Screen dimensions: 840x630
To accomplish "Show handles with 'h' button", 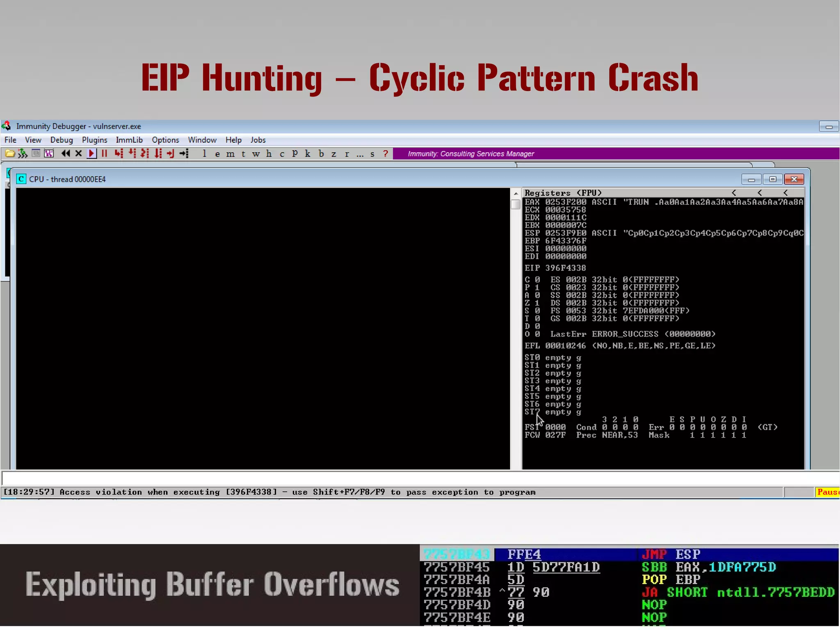I will tap(269, 154).
